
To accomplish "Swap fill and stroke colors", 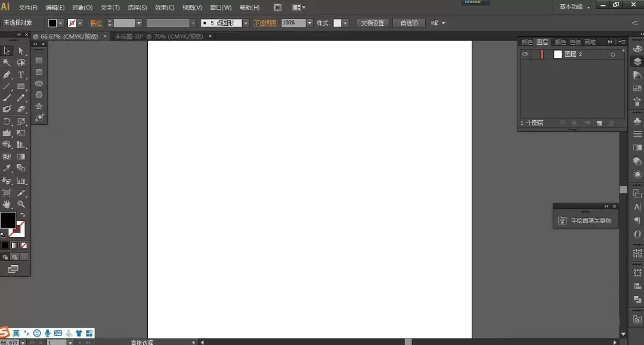I will (x=23, y=215).
